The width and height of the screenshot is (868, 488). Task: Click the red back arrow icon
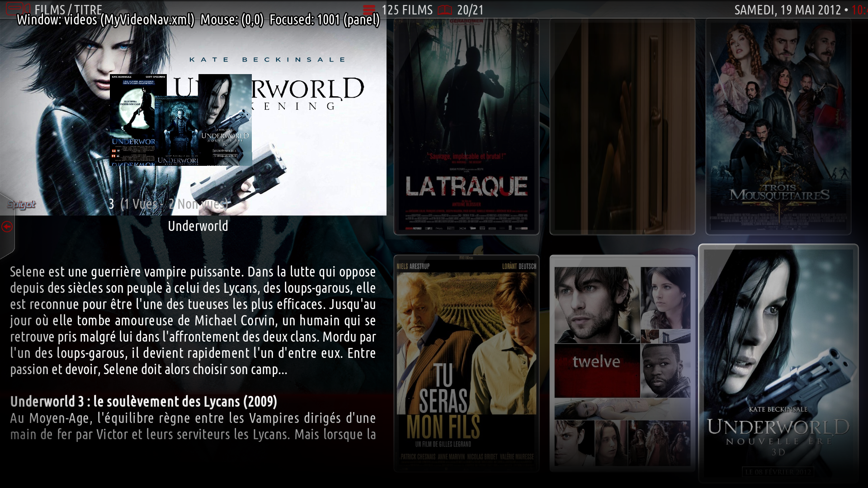click(x=7, y=227)
